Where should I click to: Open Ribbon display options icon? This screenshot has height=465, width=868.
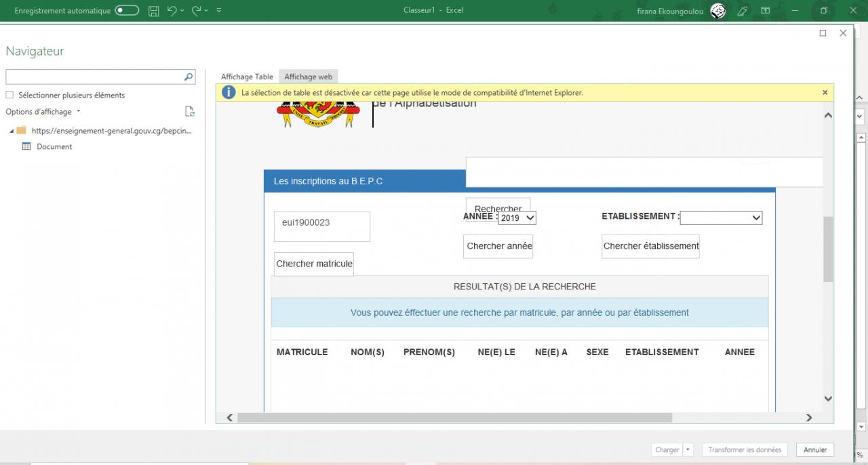point(765,11)
